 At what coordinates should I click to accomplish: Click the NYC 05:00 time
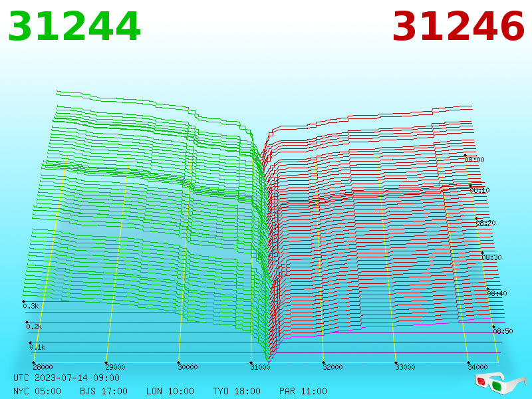coord(37,391)
